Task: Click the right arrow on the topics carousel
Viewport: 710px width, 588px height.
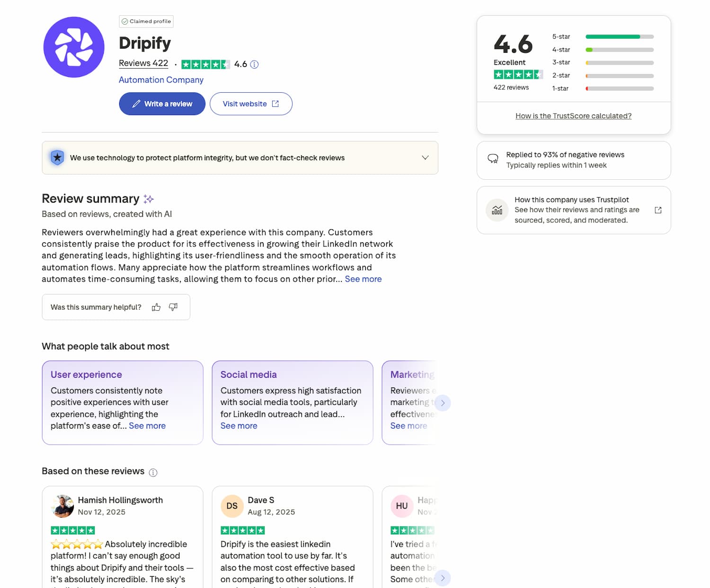Action: [443, 403]
